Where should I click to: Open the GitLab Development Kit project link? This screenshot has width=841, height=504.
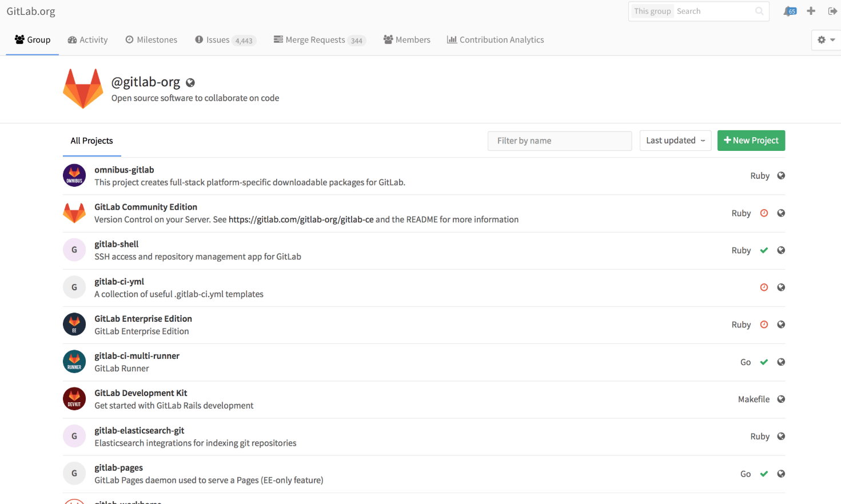coord(141,393)
